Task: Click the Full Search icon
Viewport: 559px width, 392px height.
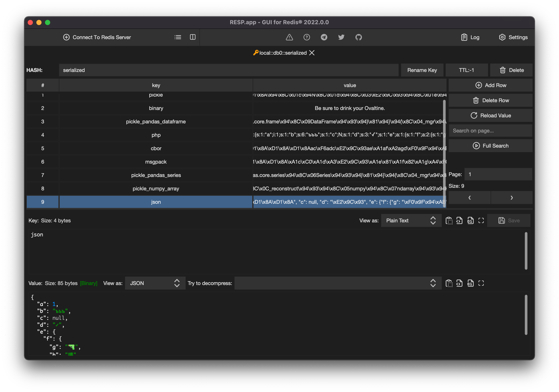Action: click(476, 145)
